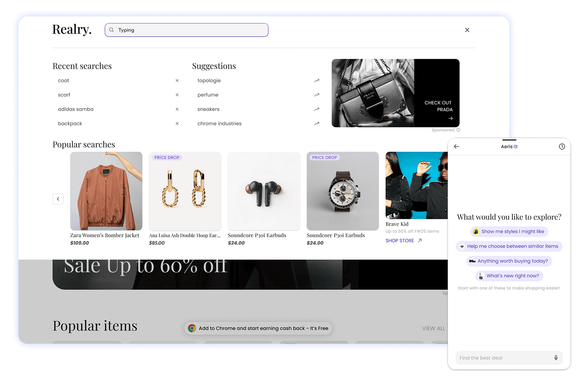Open the Check Out Prada sponsored banner
588x379 pixels.
coord(395,93)
